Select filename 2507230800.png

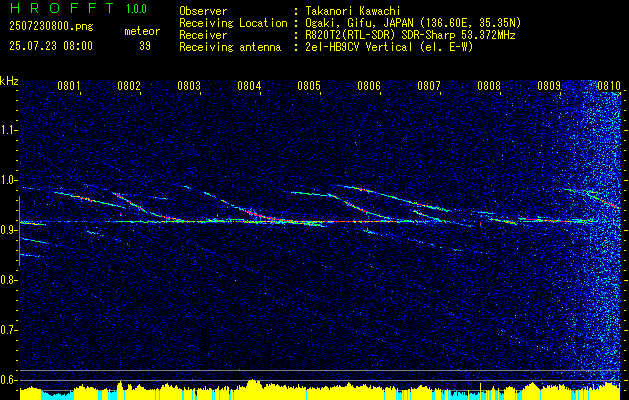tap(51, 27)
